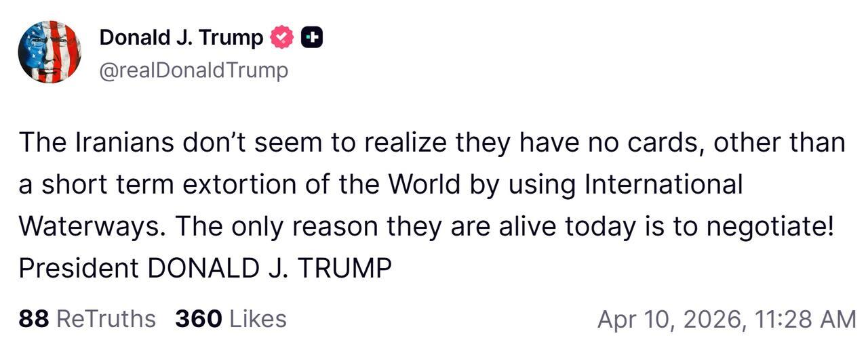The image size is (868, 344).
Task: Click the number 360 count
Action: coord(198,318)
